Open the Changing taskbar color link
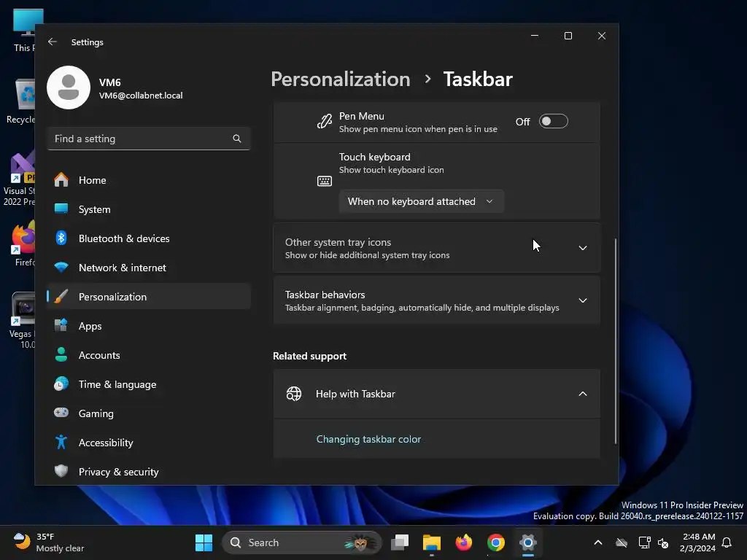The height and width of the screenshot is (560, 747). 368,439
